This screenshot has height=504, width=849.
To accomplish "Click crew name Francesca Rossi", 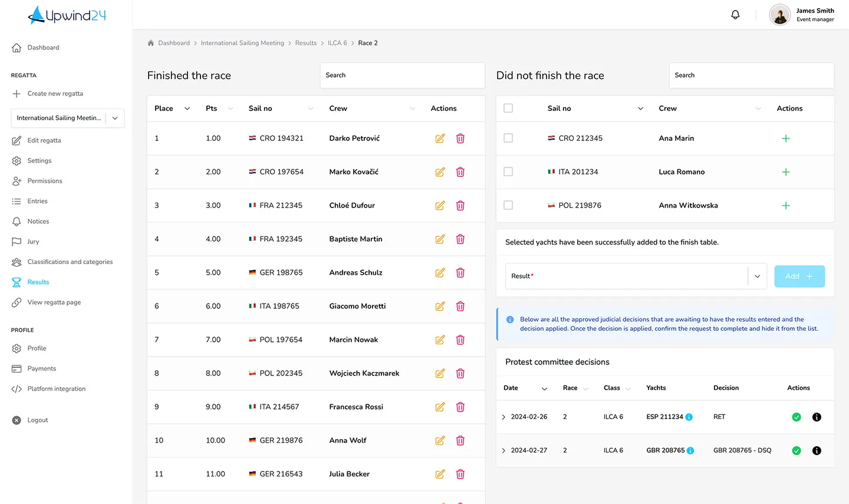I will [356, 407].
